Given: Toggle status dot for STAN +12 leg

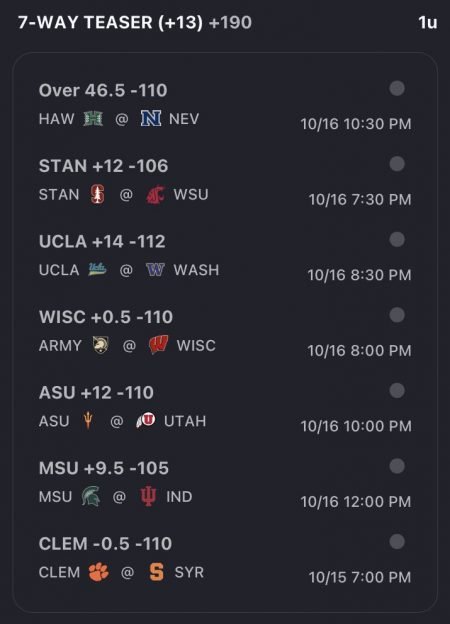Looking at the screenshot, I should click(397, 164).
